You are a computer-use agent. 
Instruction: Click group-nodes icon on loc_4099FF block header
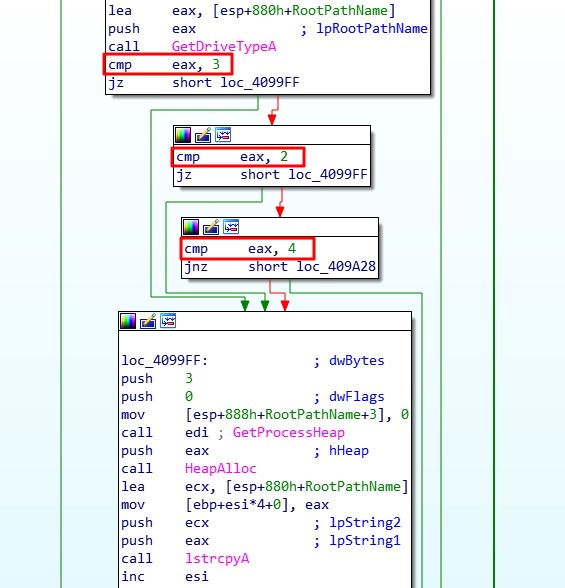click(168, 321)
